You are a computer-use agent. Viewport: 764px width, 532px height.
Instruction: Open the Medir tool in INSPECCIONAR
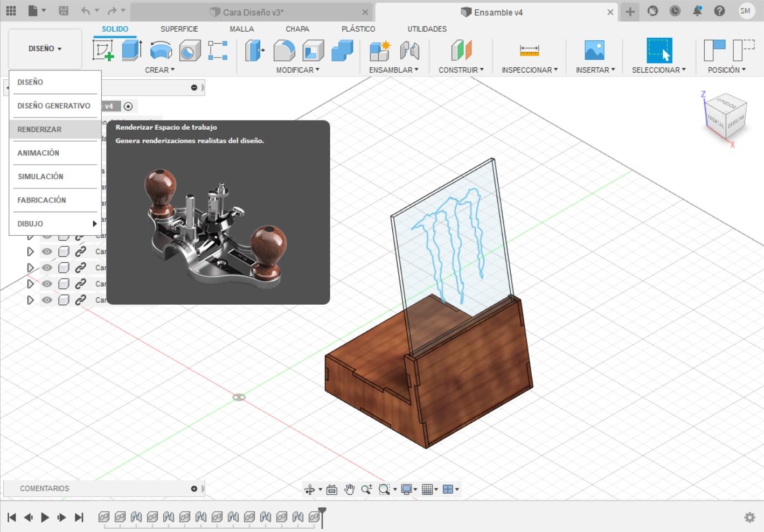coord(528,51)
